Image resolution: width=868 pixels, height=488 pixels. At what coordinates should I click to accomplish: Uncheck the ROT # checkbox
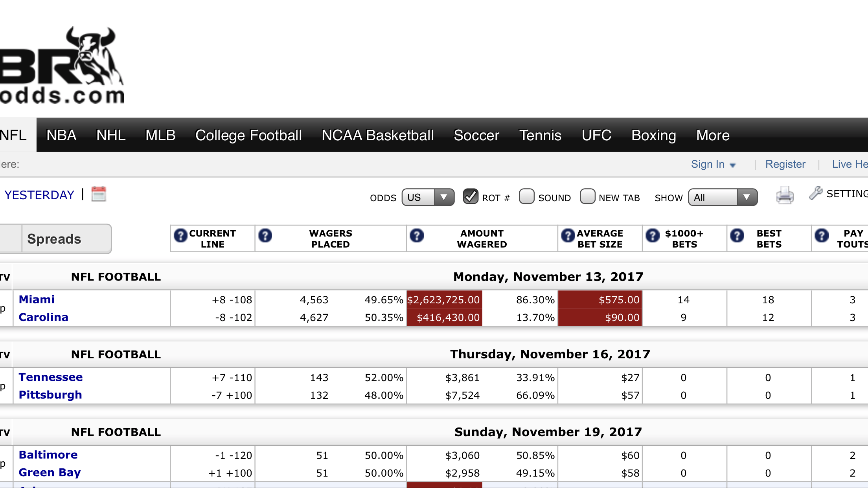pyautogui.click(x=471, y=196)
